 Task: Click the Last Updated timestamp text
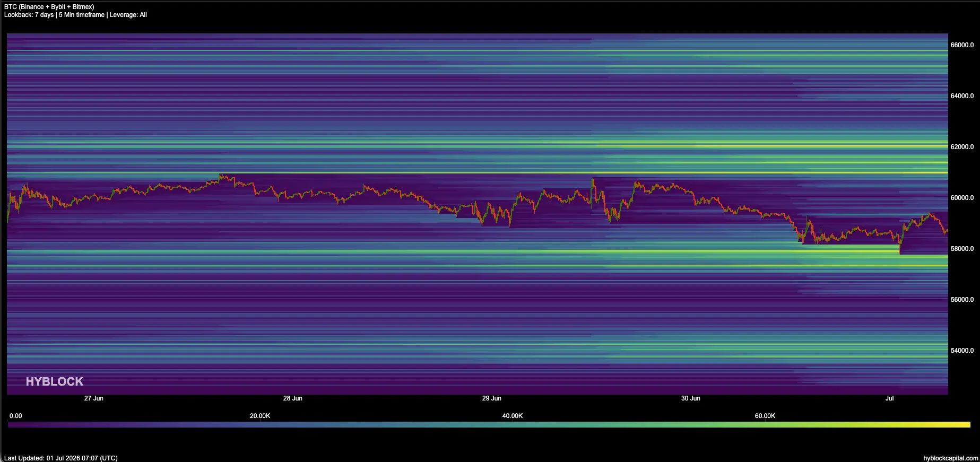60,458
